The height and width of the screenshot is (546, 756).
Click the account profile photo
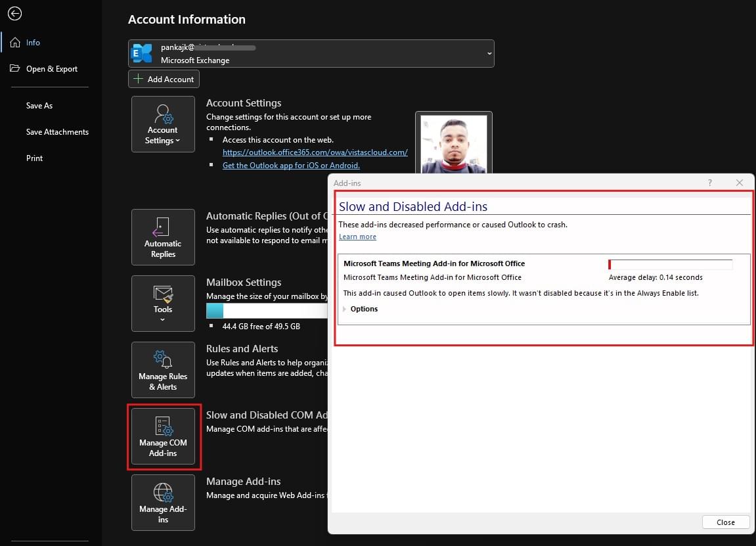pos(454,144)
